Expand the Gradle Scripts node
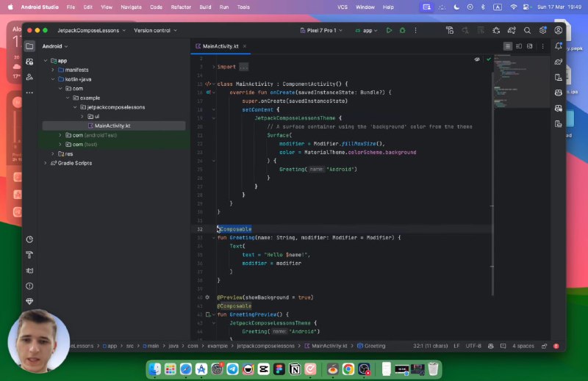This screenshot has height=381, width=588. [46, 163]
